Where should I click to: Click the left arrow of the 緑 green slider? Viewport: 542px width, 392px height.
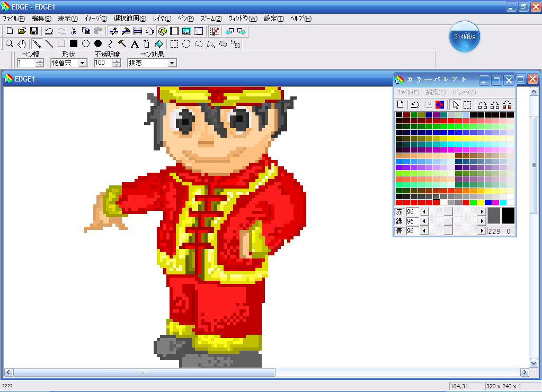pyautogui.click(x=424, y=221)
